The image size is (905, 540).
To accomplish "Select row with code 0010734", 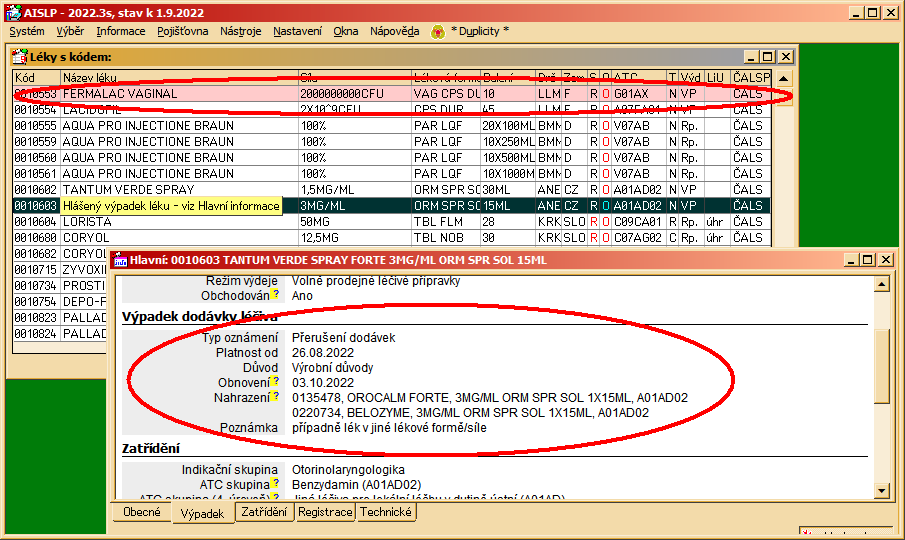I will tap(59, 286).
